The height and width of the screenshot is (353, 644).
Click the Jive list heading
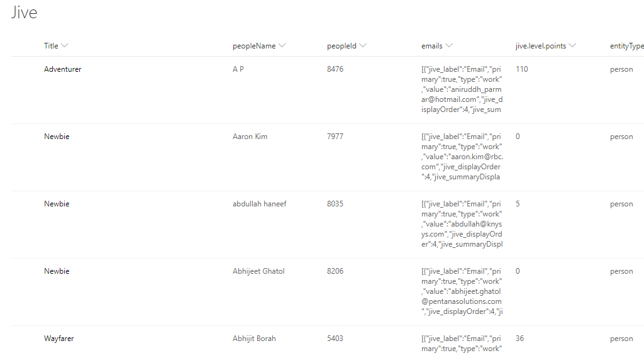pyautogui.click(x=25, y=13)
